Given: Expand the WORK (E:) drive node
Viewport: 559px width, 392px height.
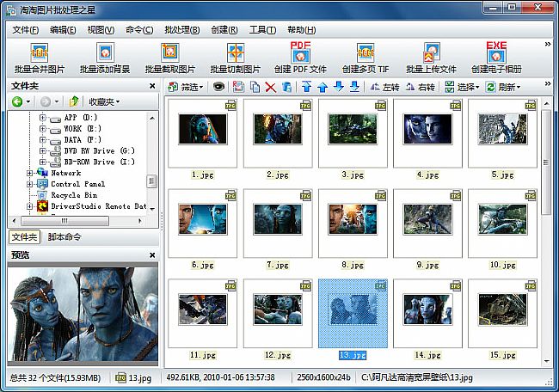Looking at the screenshot, I should click(42, 128).
